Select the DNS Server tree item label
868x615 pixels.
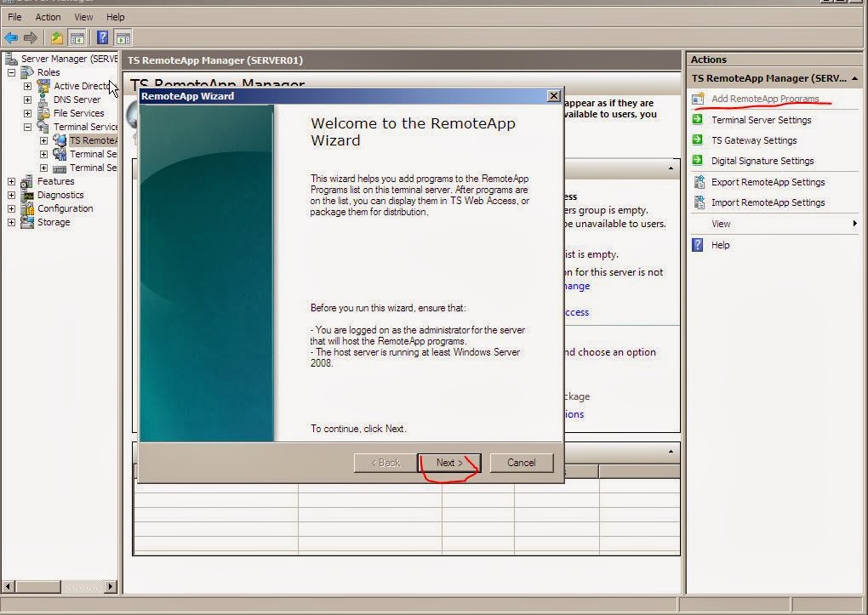[x=77, y=100]
